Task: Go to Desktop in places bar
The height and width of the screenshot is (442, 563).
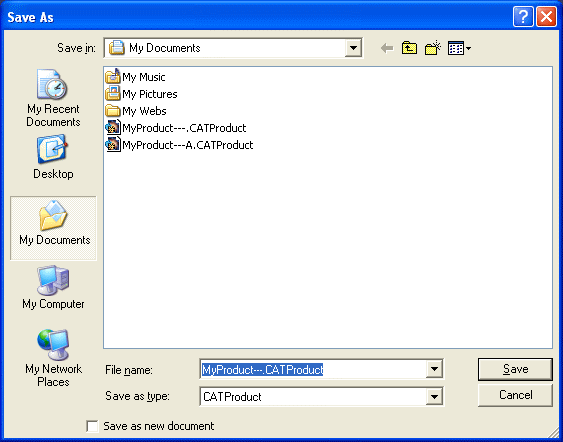Action: (x=53, y=157)
